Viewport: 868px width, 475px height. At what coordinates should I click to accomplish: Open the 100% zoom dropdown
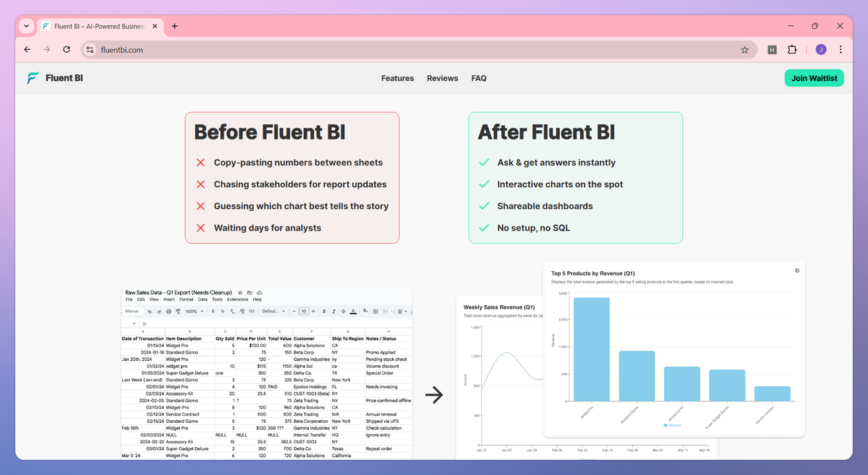pyautogui.click(x=195, y=312)
